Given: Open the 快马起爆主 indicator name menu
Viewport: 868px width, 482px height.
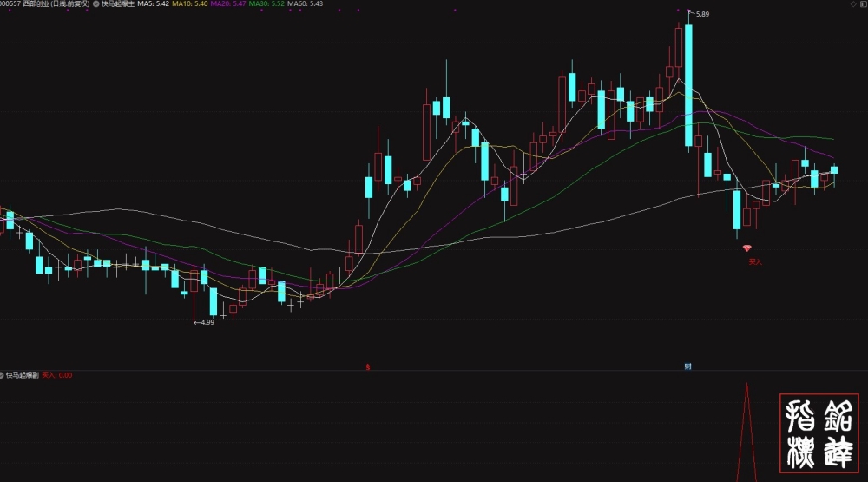Looking at the screenshot, I should point(118,3).
